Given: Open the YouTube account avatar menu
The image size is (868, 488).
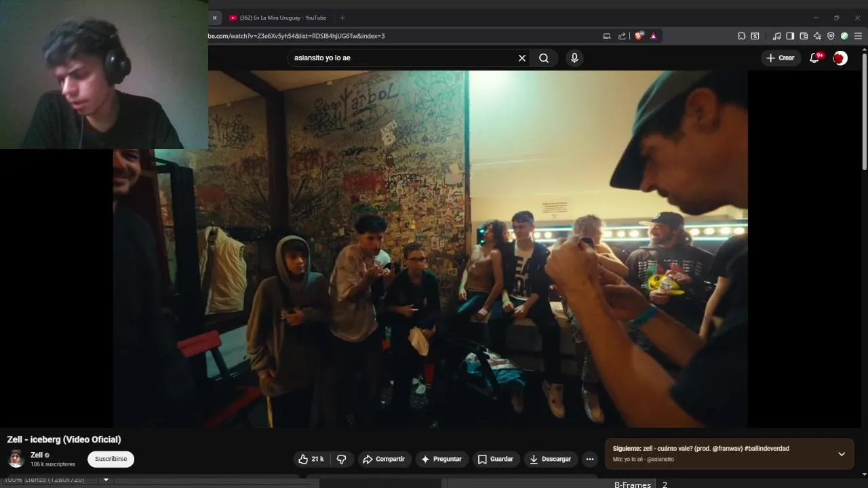Looking at the screenshot, I should tap(840, 58).
